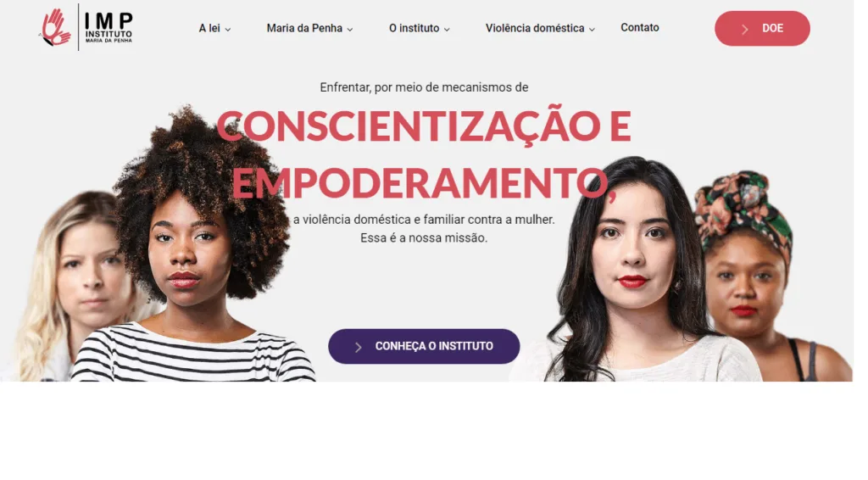Click the Conheça o Instituto button
This screenshot has height=480, width=868.
(x=424, y=347)
